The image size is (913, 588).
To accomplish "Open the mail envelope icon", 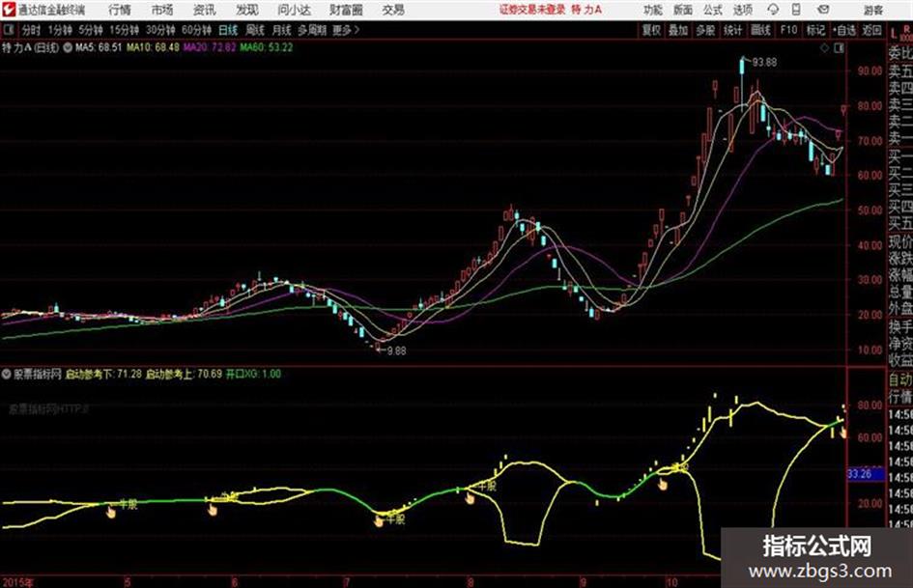I will tap(823, 10).
